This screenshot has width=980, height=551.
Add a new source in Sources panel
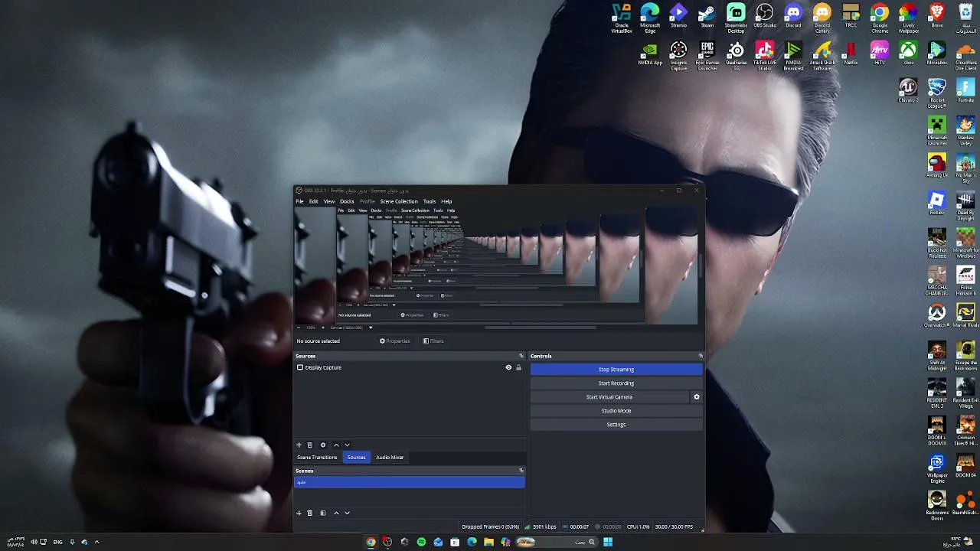299,445
